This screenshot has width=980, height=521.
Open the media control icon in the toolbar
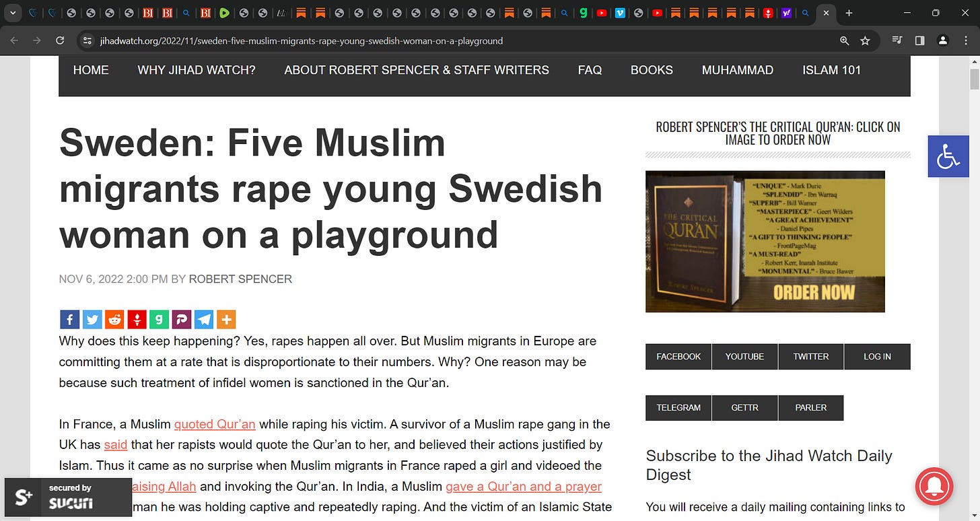897,40
